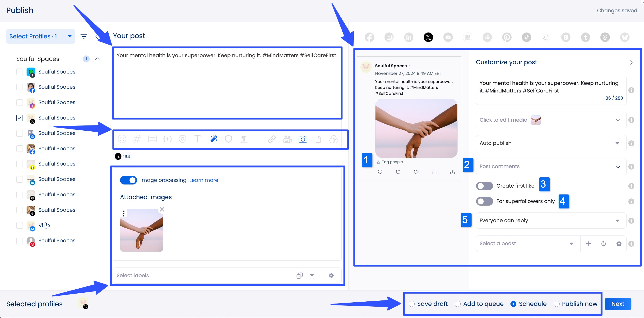Enable the Create first like toggle
This screenshot has width=644, height=318.
click(x=484, y=186)
